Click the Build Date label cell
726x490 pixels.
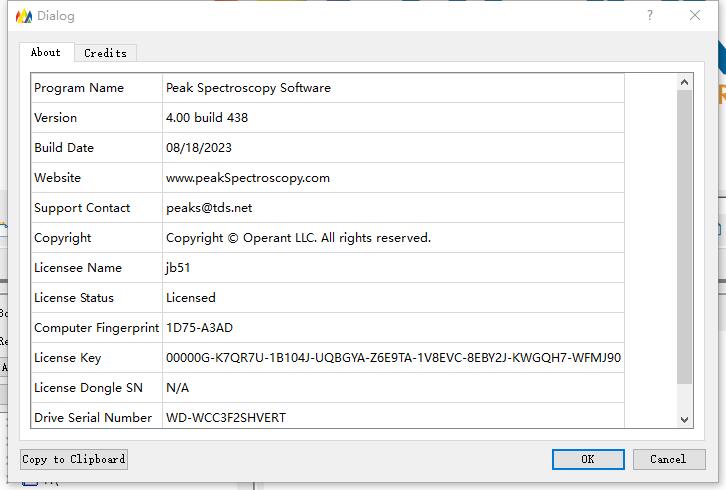click(97, 148)
